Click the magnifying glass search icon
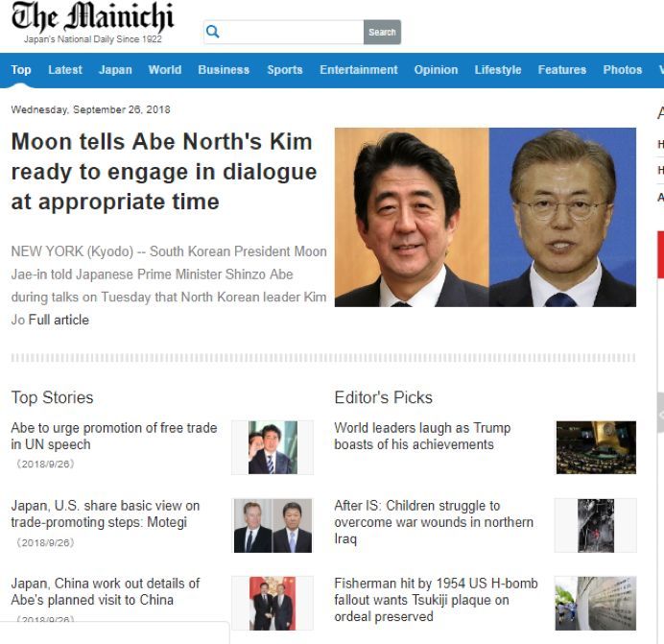 click(213, 32)
